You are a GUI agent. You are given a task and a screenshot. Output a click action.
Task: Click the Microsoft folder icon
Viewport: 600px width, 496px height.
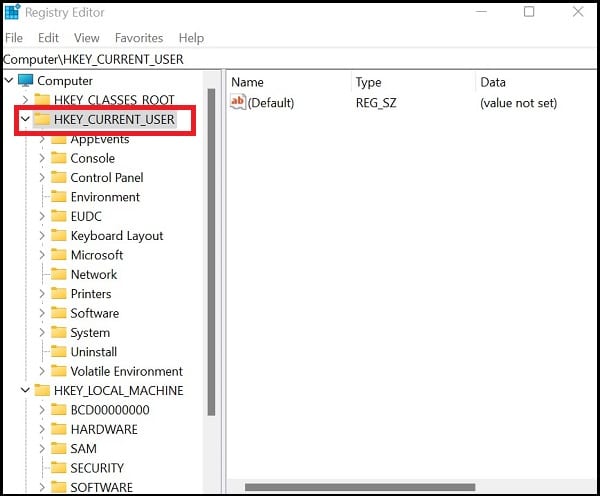[x=59, y=255]
